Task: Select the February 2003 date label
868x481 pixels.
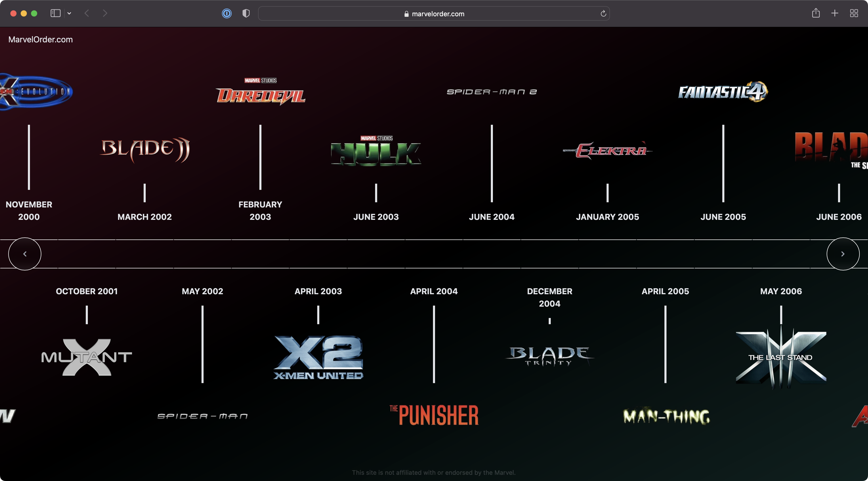Action: 260,211
